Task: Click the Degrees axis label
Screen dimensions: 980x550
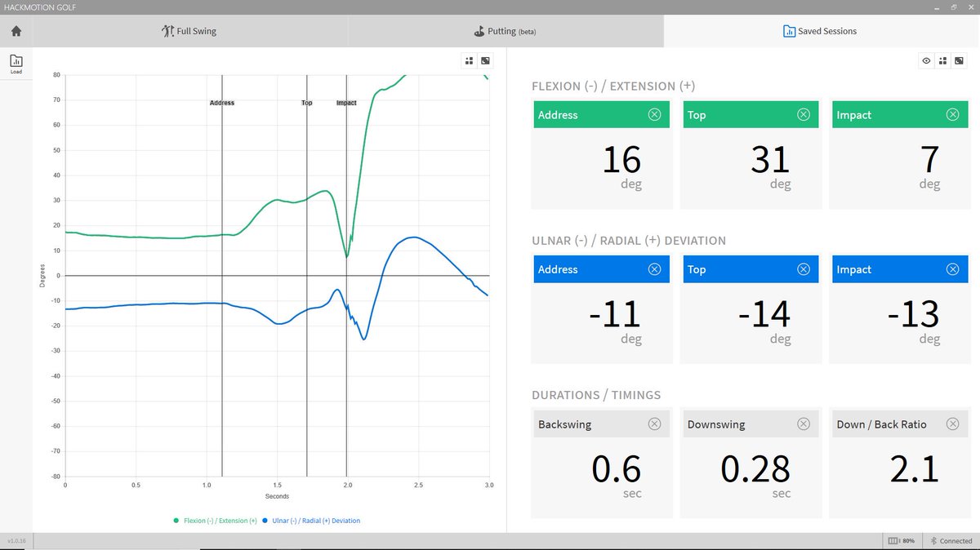Action: click(x=42, y=276)
